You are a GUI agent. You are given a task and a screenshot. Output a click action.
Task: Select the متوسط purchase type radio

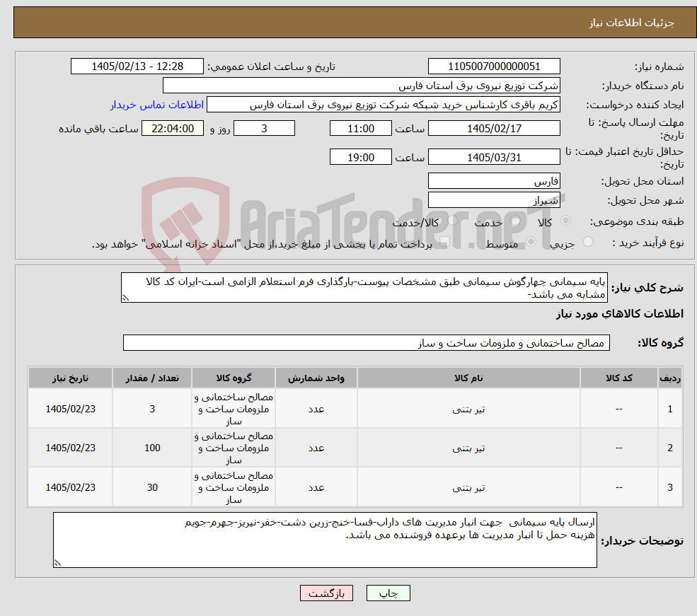coord(531,242)
